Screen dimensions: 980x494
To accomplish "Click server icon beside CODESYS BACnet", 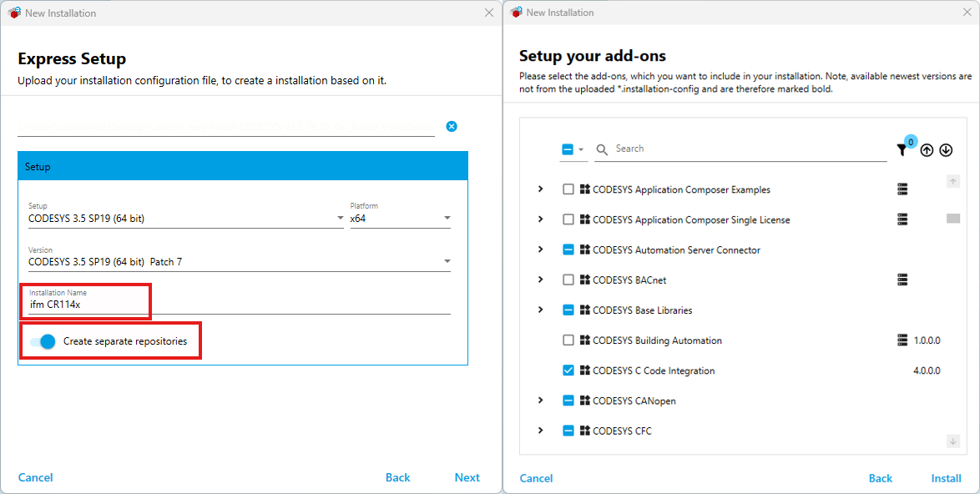I will 902,280.
